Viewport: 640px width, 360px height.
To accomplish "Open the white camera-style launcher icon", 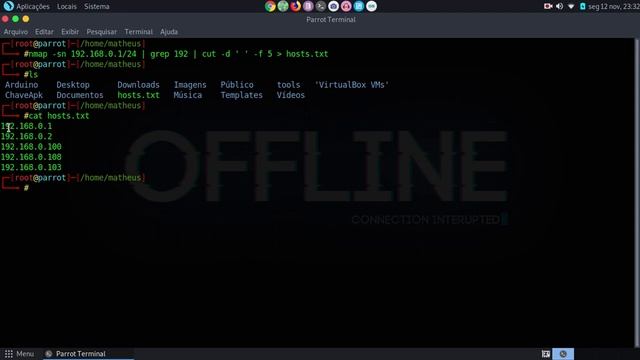I will coord(333,6).
